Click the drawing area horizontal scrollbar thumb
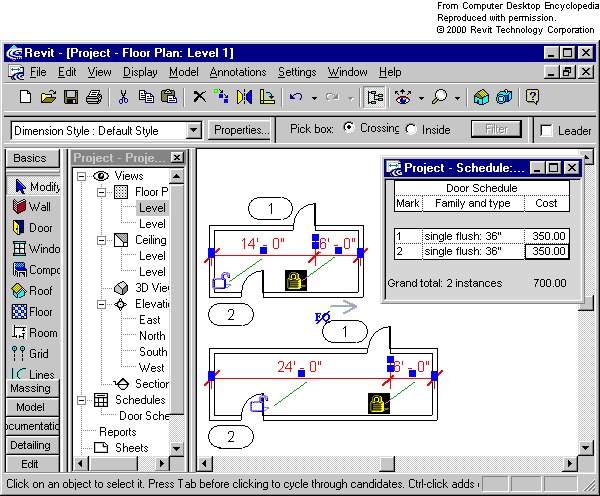Image resolution: width=600 pixels, height=496 pixels. pos(388,464)
